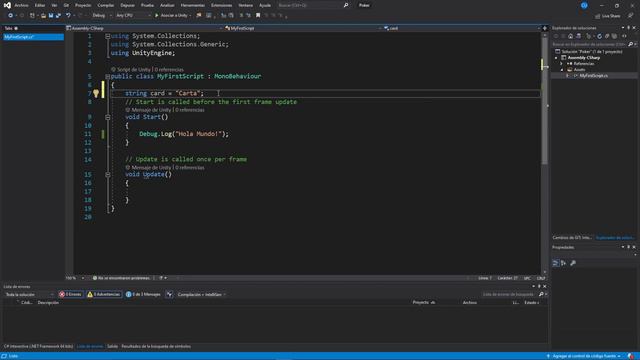Collapse the Assets folder in Solution Explorer
Screen dimensions: 640x360
562,69
